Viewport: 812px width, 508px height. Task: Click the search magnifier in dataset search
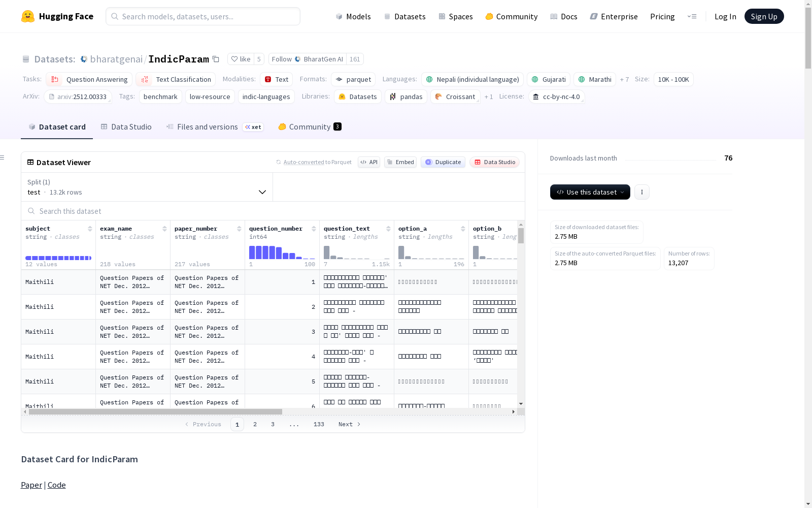[x=31, y=211]
